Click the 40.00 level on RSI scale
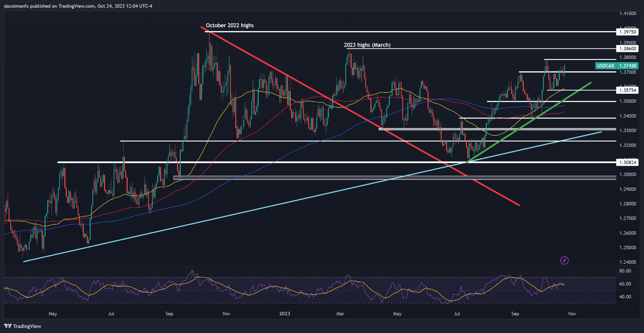This screenshot has width=644, height=333. [x=625, y=297]
